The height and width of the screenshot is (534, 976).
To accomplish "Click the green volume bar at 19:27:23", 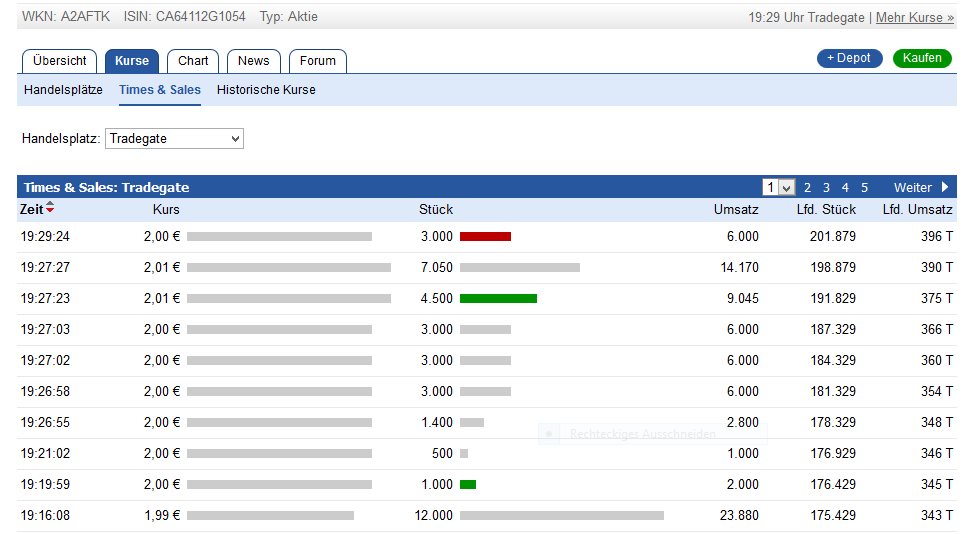I will point(499,299).
